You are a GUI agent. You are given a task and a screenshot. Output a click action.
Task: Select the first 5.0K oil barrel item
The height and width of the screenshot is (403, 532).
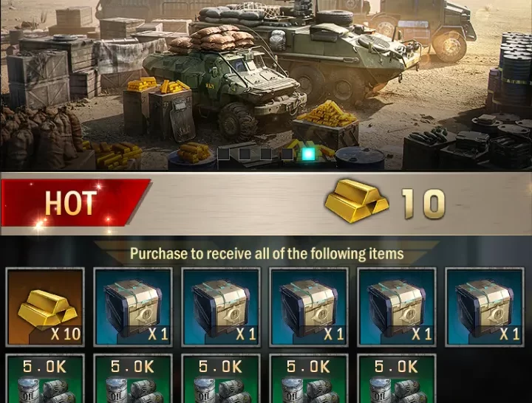[x=45, y=379]
